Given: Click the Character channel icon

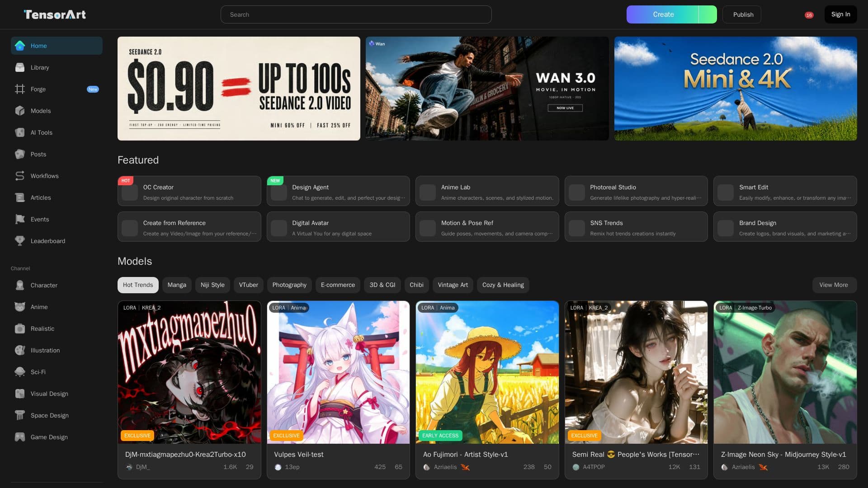Looking at the screenshot, I should [x=20, y=285].
